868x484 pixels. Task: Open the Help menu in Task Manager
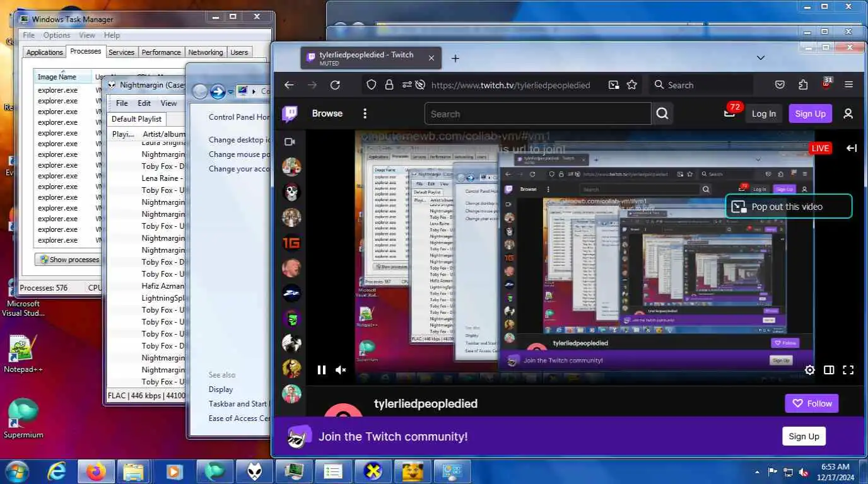pyautogui.click(x=112, y=35)
